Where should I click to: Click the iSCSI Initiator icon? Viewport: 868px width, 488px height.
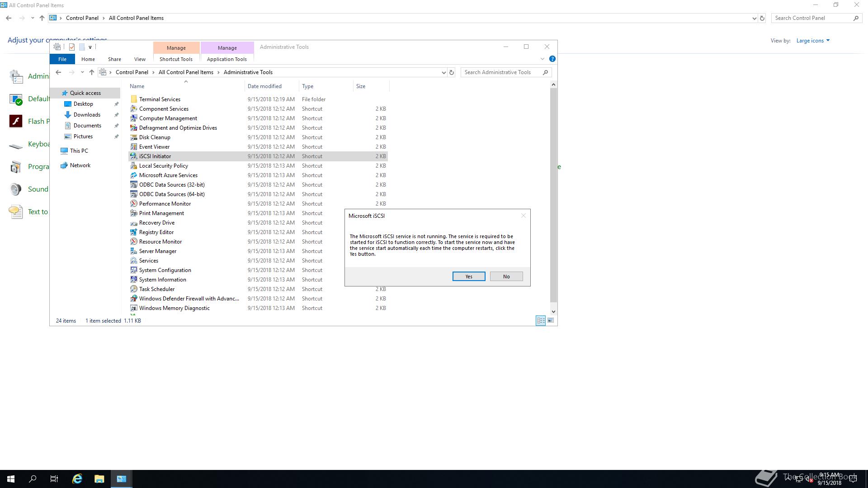click(x=133, y=156)
